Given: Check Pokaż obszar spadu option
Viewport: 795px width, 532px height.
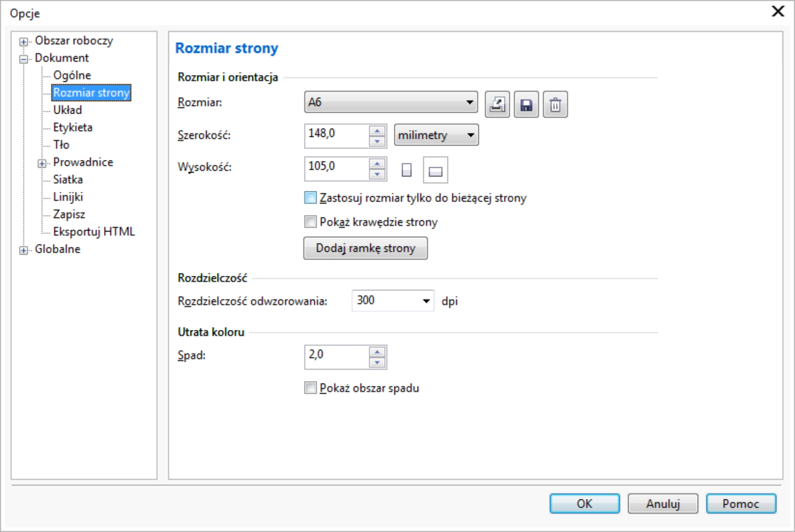Looking at the screenshot, I should 311,388.
